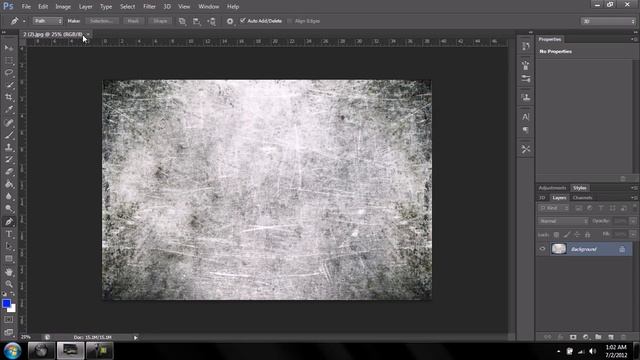Toggle the Auto Add/Delete checkbox
This screenshot has height=360, width=640.
[x=243, y=20]
